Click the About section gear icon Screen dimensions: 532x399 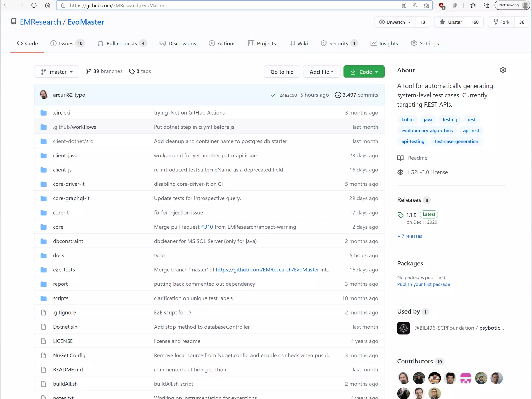pos(503,70)
